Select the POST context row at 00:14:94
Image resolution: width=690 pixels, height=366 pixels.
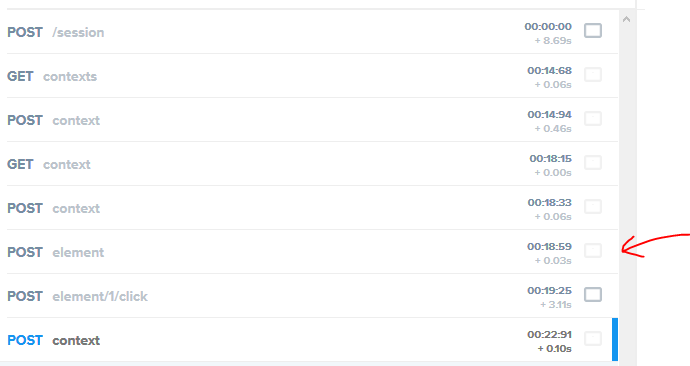click(x=312, y=120)
